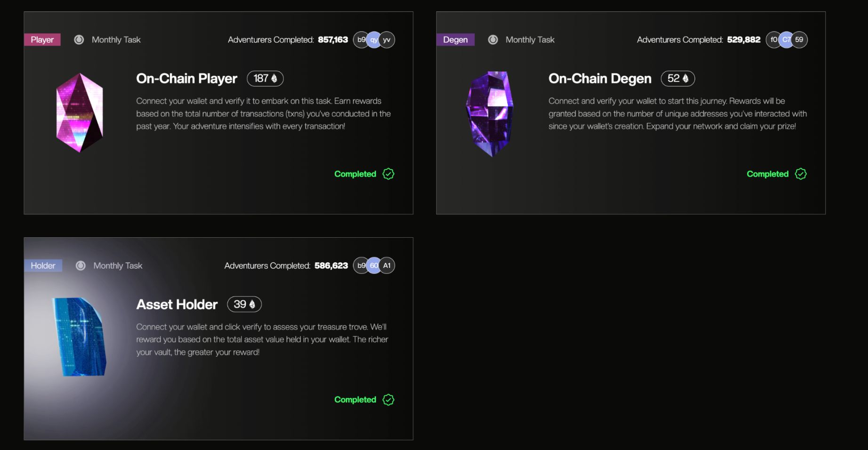The width and height of the screenshot is (868, 450).
Task: Click the Ethereum icon in the 187 reward pill
Action: coord(274,79)
